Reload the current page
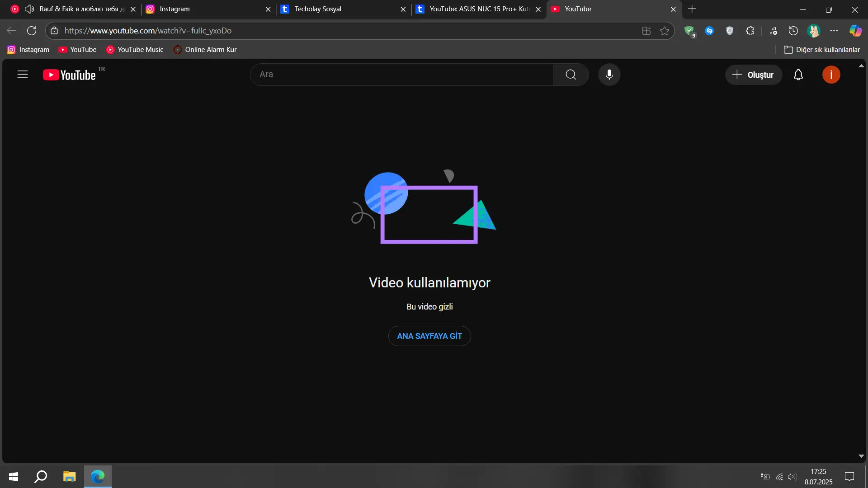868x488 pixels. click(x=32, y=31)
